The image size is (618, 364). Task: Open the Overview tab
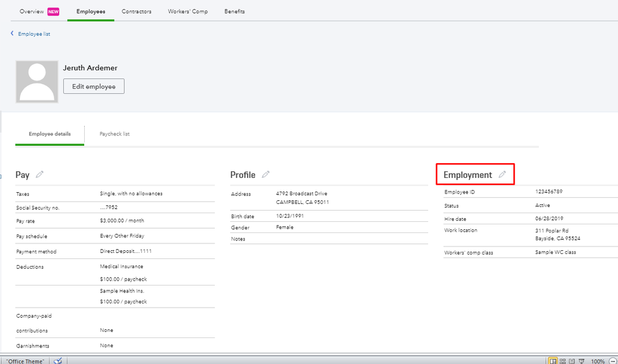click(x=32, y=11)
